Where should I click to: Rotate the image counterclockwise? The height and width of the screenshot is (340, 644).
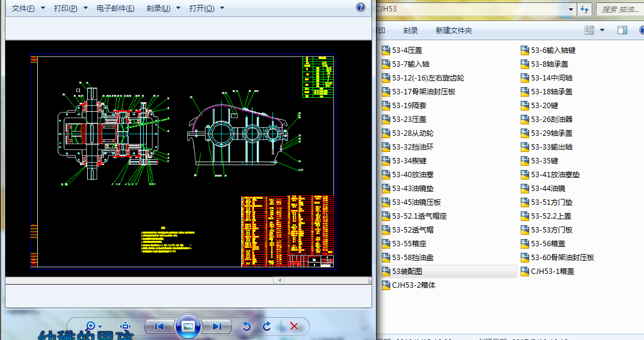[x=246, y=326]
